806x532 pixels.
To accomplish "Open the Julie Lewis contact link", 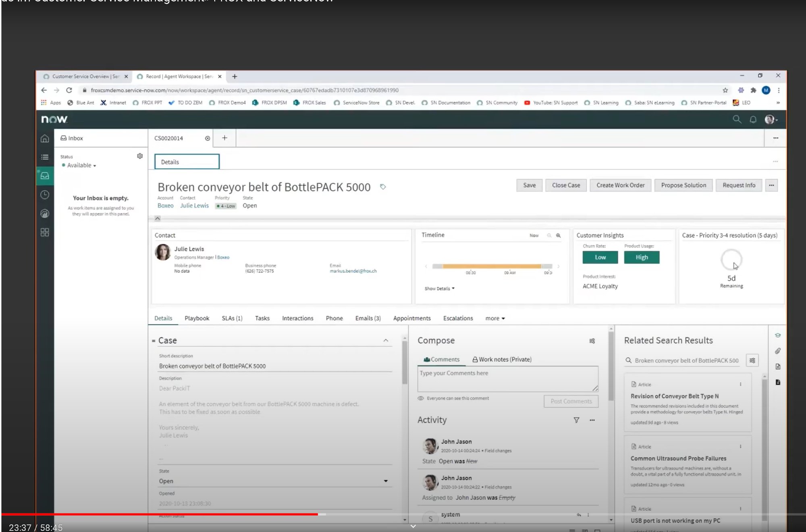I will [194, 205].
